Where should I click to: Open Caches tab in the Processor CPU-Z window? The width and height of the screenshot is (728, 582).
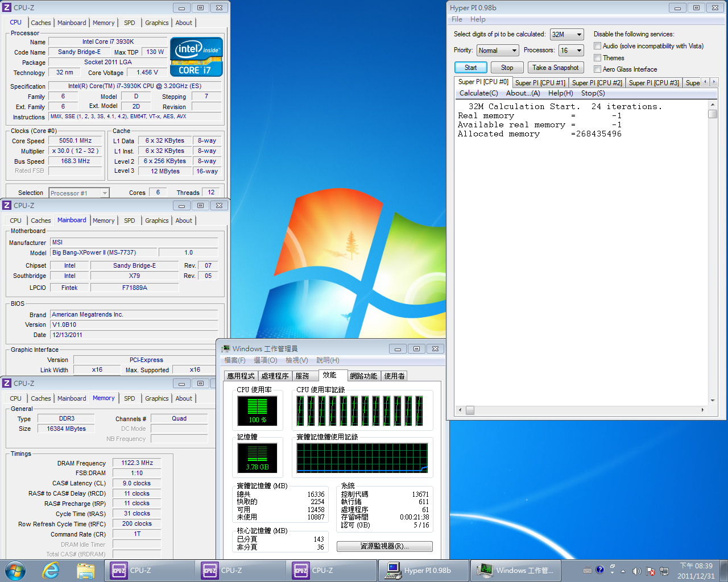[41, 23]
